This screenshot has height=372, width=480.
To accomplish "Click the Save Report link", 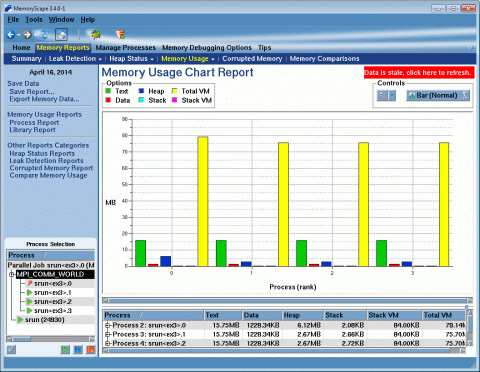I will click(x=32, y=91).
